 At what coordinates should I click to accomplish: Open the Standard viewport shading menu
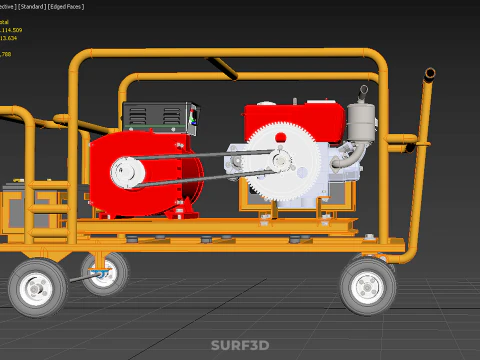click(x=32, y=7)
